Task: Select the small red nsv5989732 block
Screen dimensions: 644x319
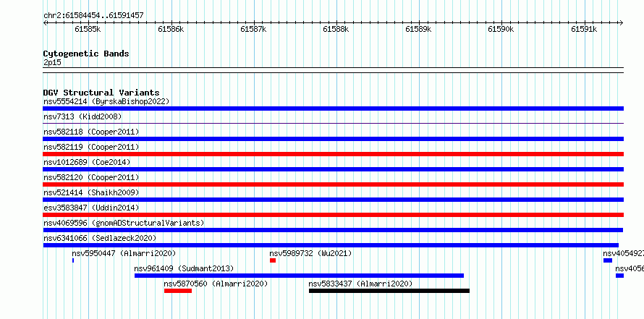Action: point(273,260)
